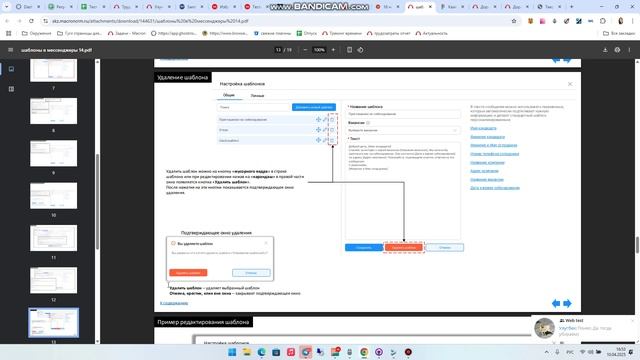Switch to the 'Общие' tab
The height and width of the screenshot is (360, 640).
[229, 95]
